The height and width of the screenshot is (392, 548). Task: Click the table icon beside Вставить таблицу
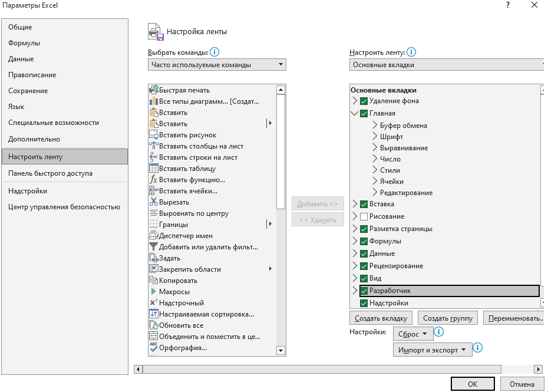tap(154, 168)
